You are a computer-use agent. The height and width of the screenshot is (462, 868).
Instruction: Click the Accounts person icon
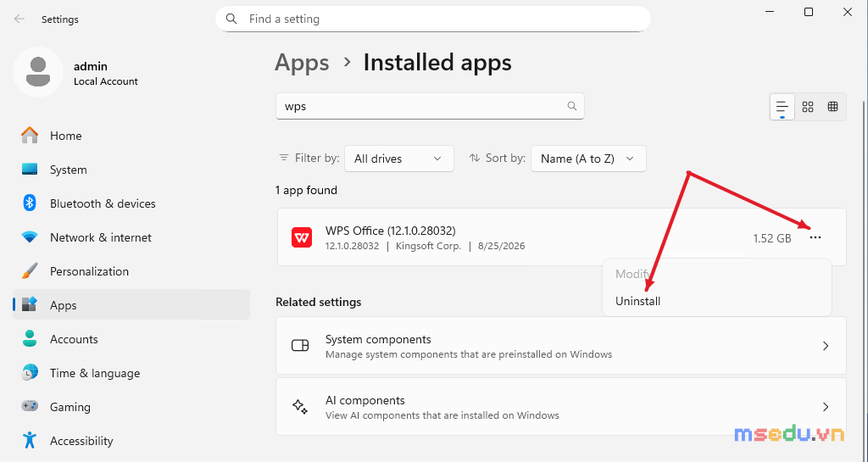click(30, 338)
